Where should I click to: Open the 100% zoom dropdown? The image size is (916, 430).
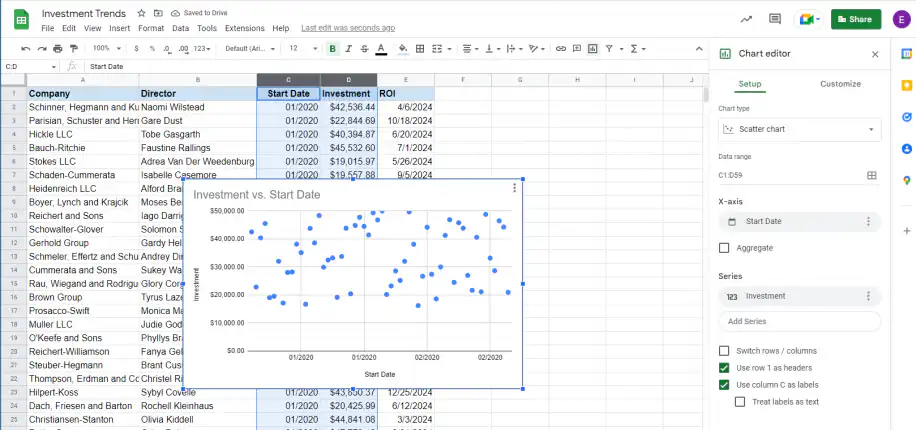pos(107,48)
